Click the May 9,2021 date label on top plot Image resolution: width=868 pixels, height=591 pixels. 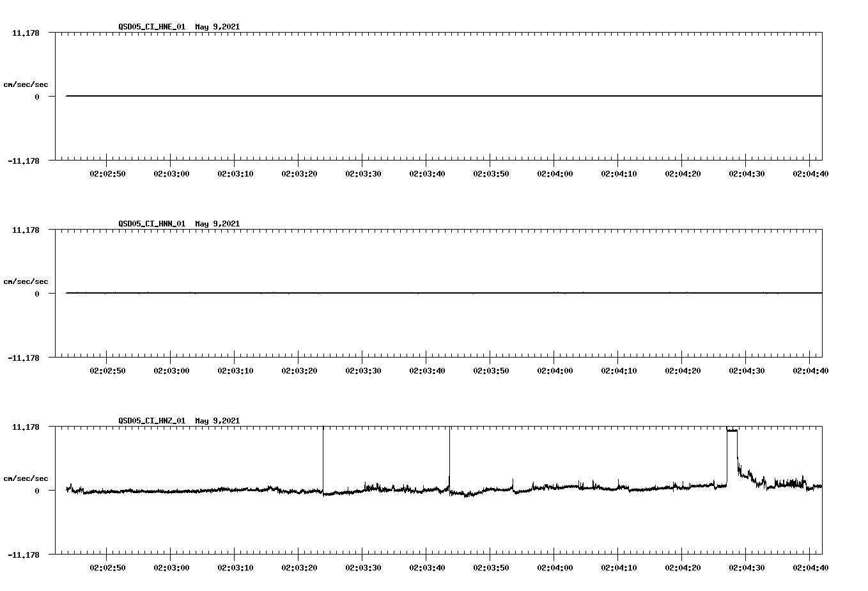[217, 27]
